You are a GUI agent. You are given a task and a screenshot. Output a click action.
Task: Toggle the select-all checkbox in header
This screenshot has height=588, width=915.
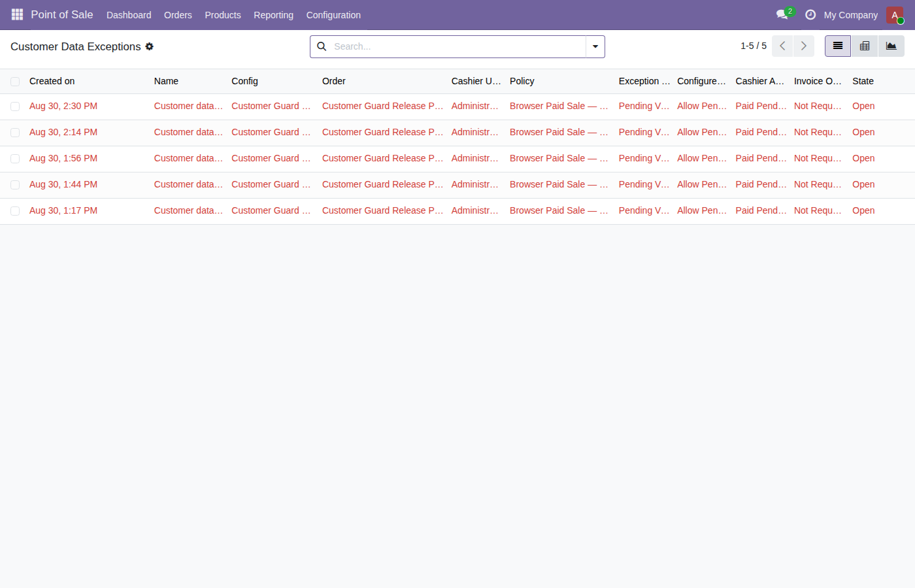[x=15, y=82]
